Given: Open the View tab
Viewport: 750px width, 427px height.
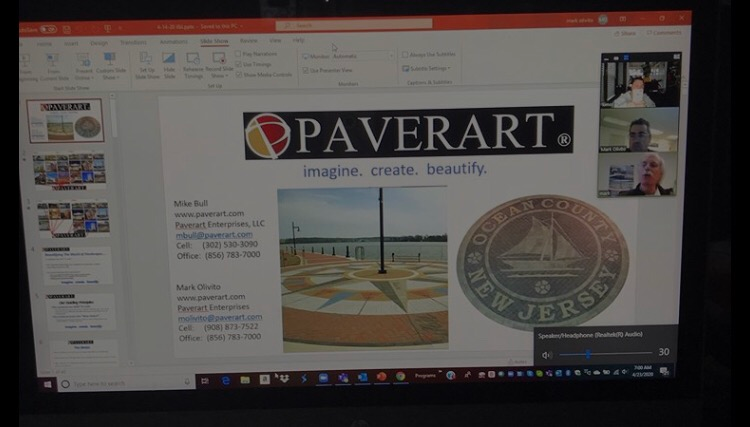Looking at the screenshot, I should (x=275, y=41).
